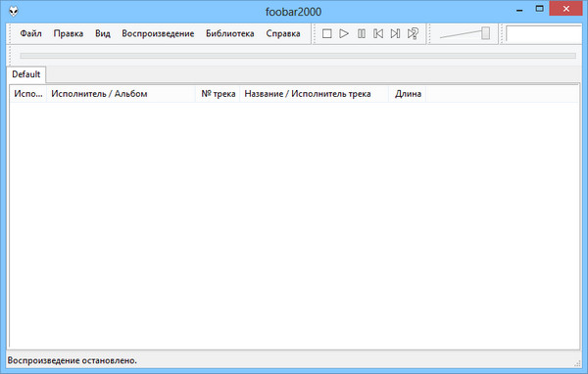The width and height of the screenshot is (588, 374).
Task: Click the volume slider handle
Action: 486,33
